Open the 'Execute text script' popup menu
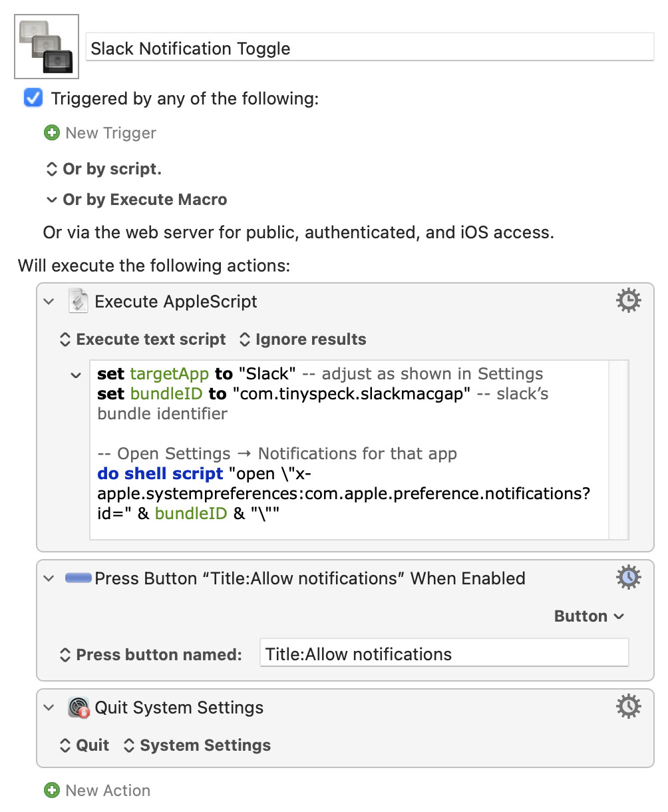 tap(143, 339)
